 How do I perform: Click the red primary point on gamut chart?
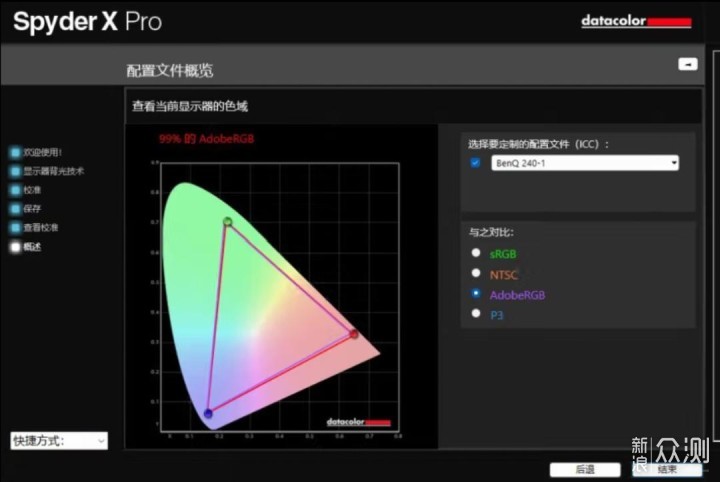coord(354,334)
